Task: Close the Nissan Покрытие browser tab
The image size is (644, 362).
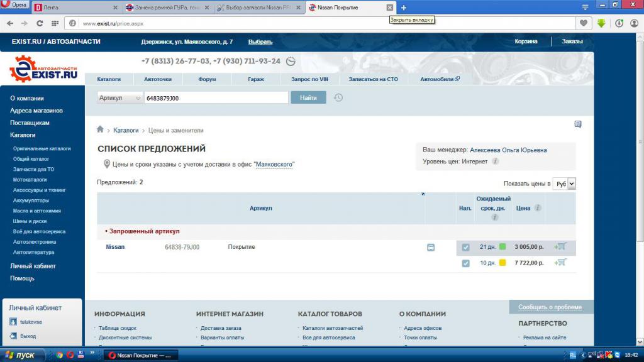Action: coord(390,8)
